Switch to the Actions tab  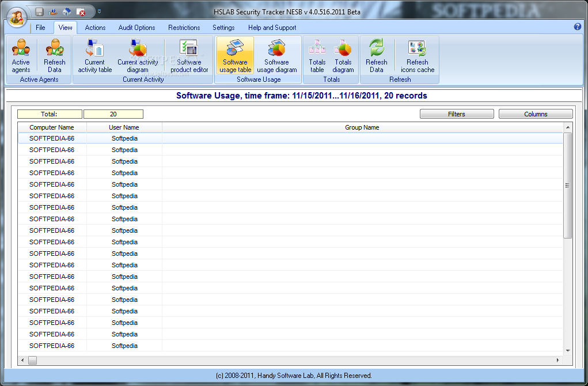pyautogui.click(x=95, y=28)
